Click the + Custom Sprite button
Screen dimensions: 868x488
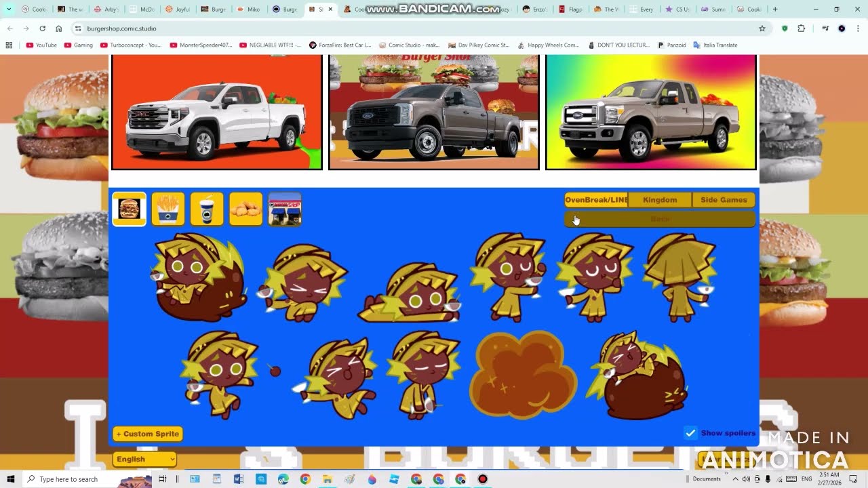[148, 434]
